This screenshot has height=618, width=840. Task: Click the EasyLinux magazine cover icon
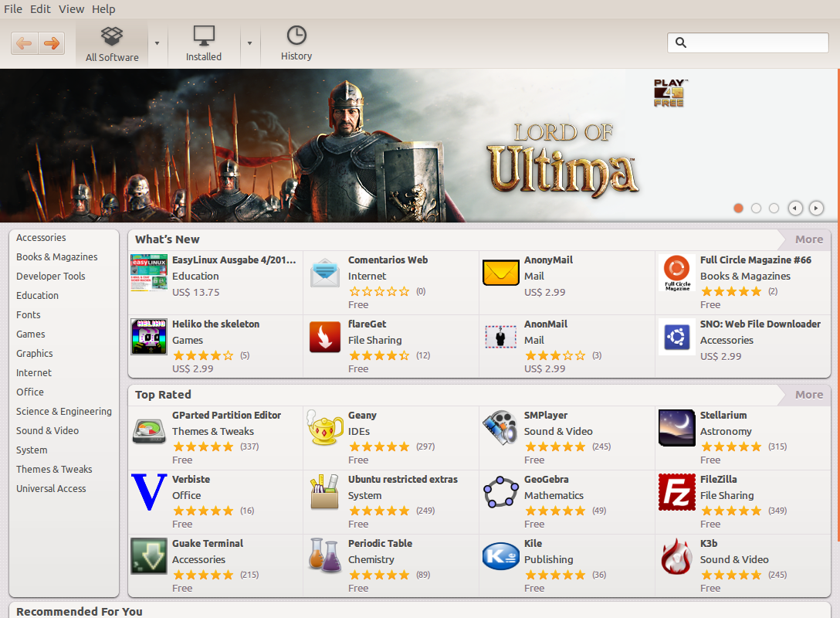149,273
